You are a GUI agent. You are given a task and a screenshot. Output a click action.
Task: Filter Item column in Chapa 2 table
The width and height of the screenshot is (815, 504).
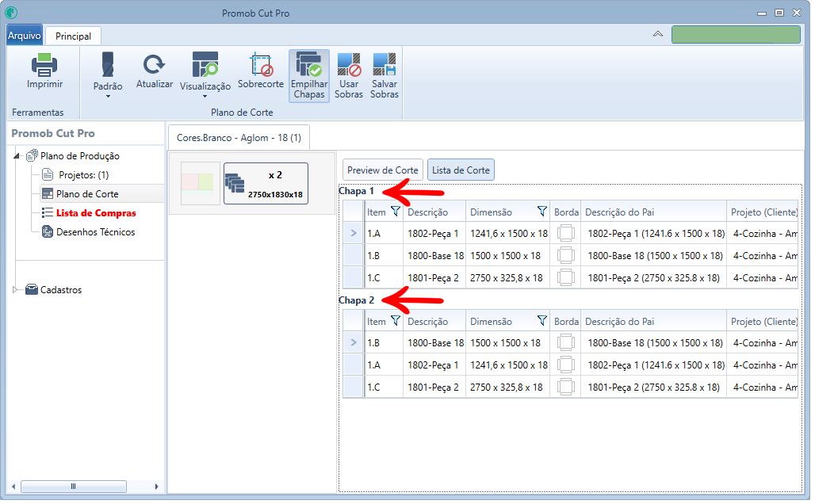tap(395, 321)
